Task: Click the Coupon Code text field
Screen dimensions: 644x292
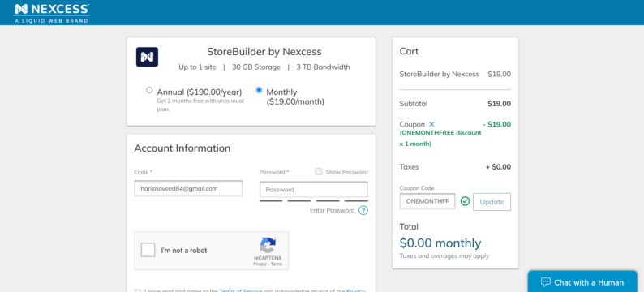Action: pyautogui.click(x=427, y=201)
